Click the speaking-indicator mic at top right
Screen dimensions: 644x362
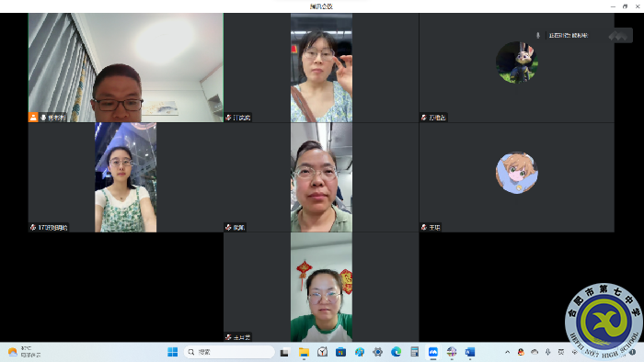click(537, 36)
